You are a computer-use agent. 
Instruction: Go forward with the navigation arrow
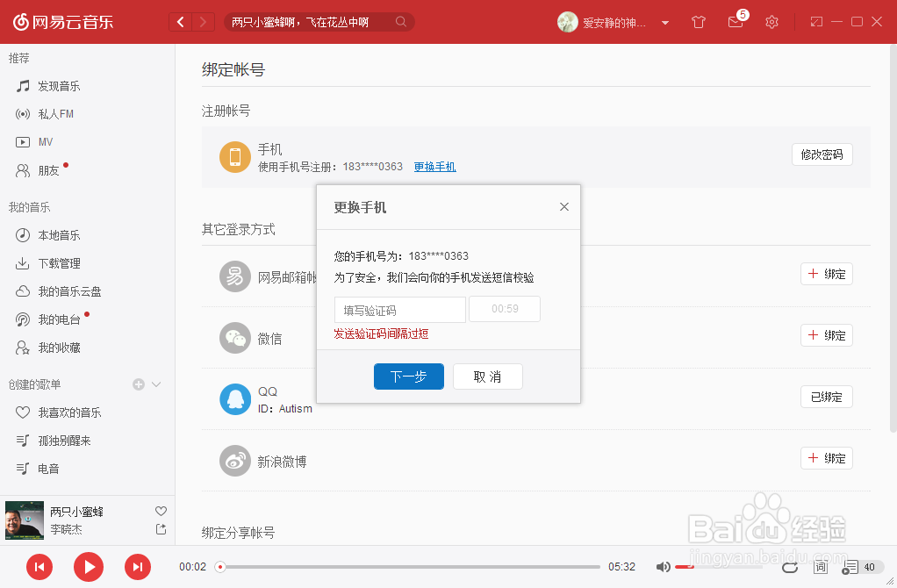coord(203,22)
